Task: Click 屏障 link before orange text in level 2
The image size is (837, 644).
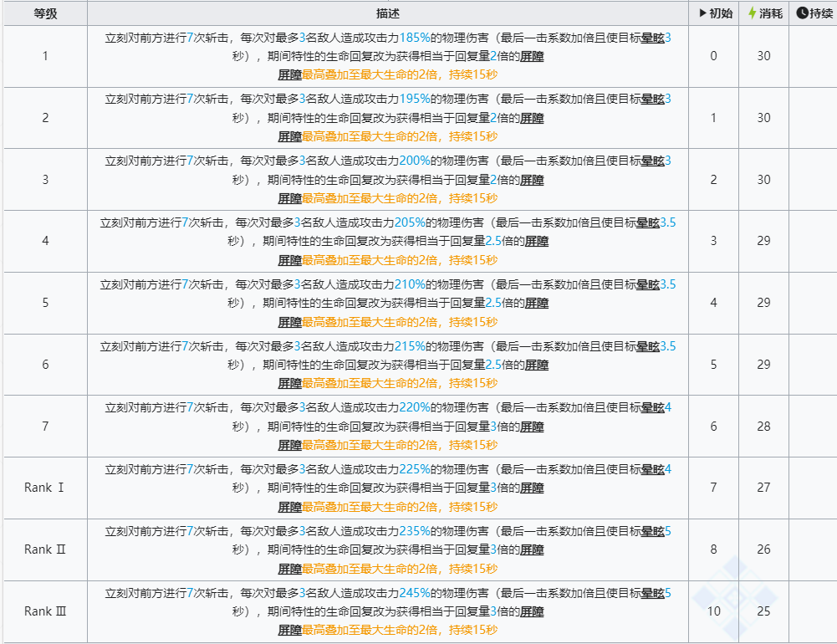Action: point(289,136)
